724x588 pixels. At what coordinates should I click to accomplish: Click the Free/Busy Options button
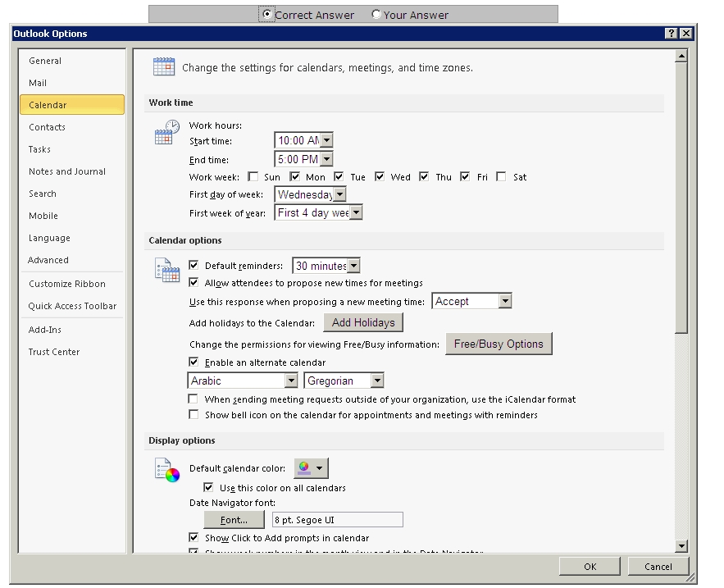[x=499, y=344]
